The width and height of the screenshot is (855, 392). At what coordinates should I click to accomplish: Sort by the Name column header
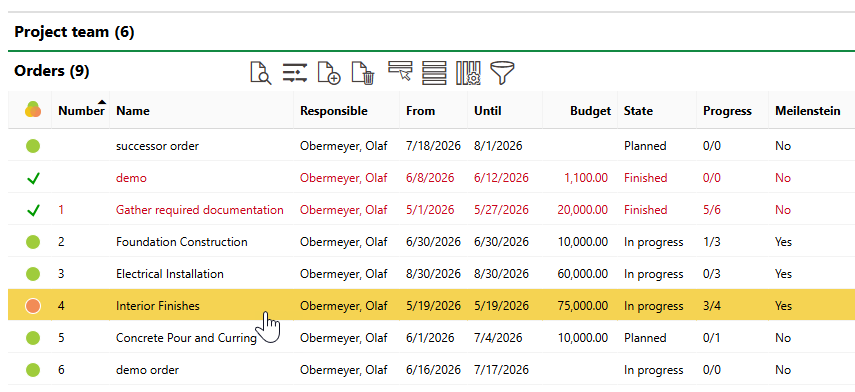133,111
